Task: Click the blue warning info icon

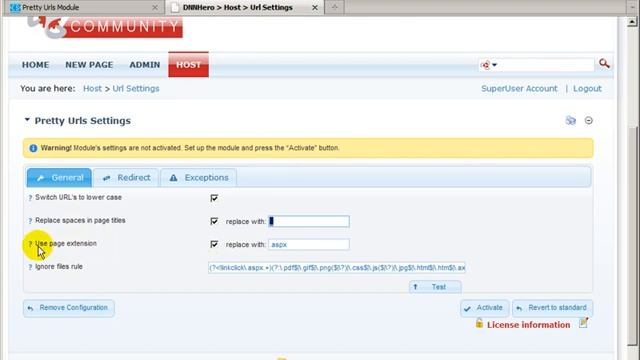Action: point(33,148)
